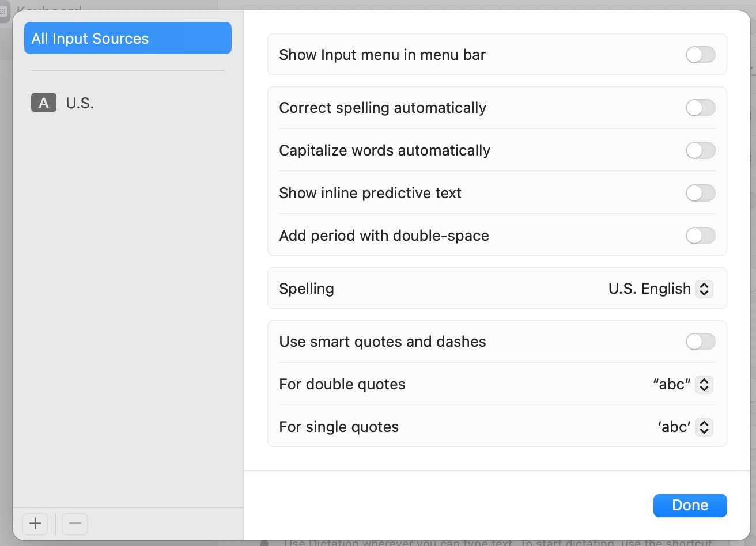756x546 pixels.
Task: Select All Input Sources in sidebar
Action: point(127,39)
